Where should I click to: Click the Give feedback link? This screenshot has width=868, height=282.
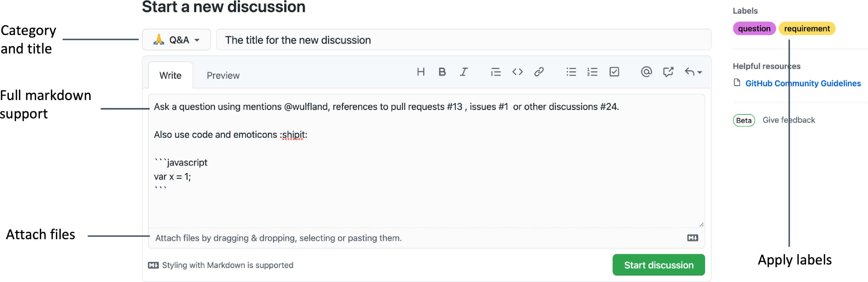click(x=788, y=120)
